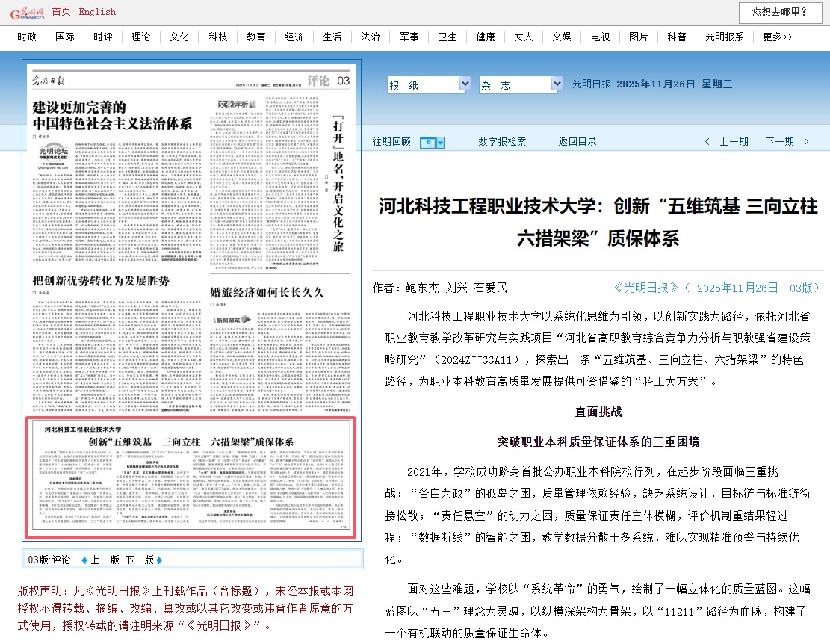Click the right chevron after 下一期

(x=807, y=140)
